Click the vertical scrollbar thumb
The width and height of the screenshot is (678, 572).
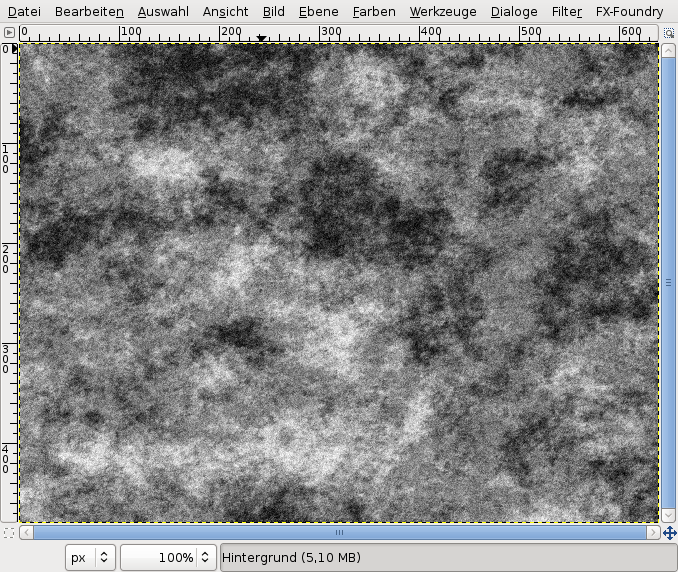tap(669, 282)
